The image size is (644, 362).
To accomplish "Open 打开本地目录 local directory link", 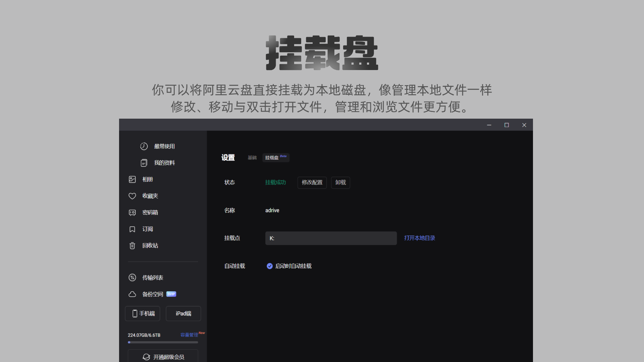I will tap(419, 238).
